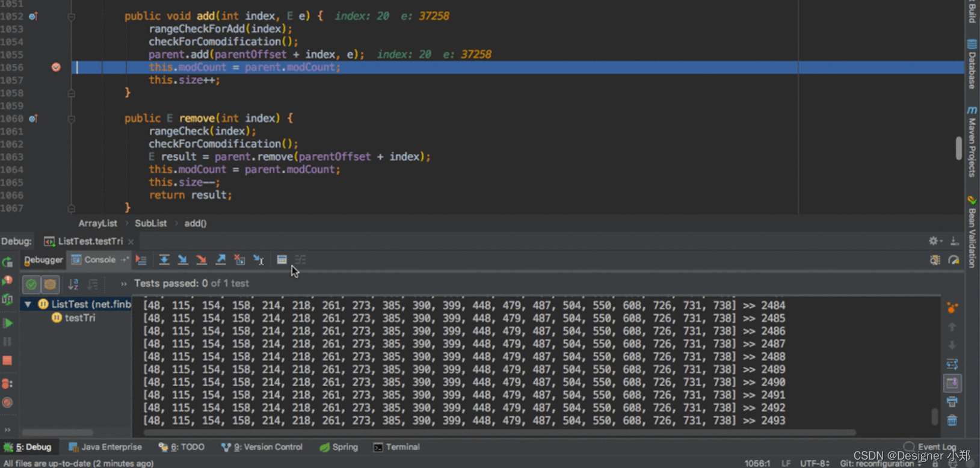
Task: Toggle Show Ignored tests filter
Action: (x=50, y=284)
